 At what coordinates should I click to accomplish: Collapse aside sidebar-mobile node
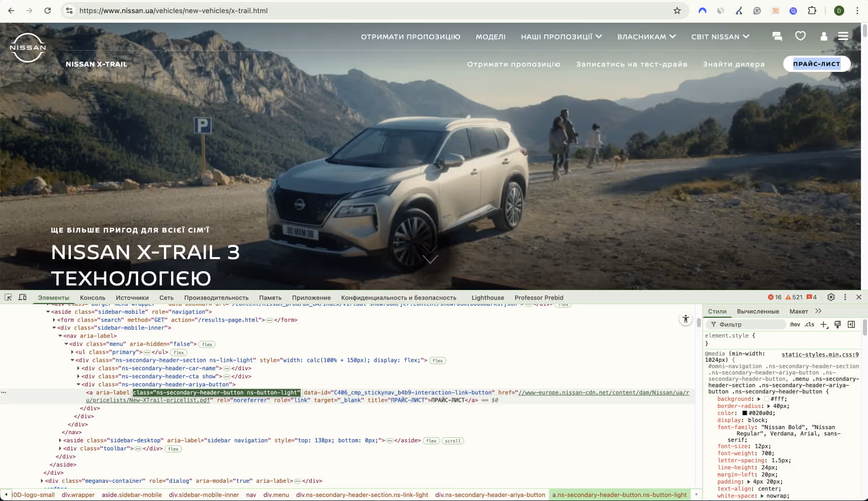[x=48, y=312]
